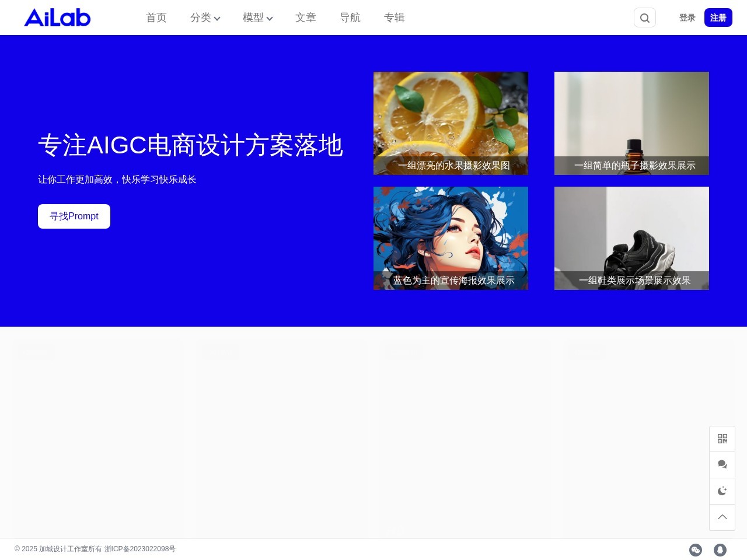Click the comment bubble icon in the sidebar
This screenshot has width=747, height=560.
click(x=722, y=464)
